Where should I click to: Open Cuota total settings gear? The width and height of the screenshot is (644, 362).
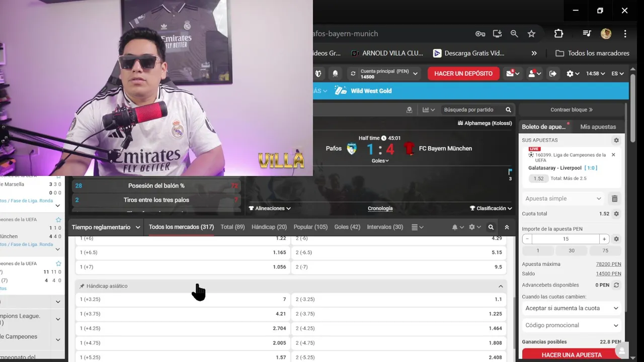616,214
